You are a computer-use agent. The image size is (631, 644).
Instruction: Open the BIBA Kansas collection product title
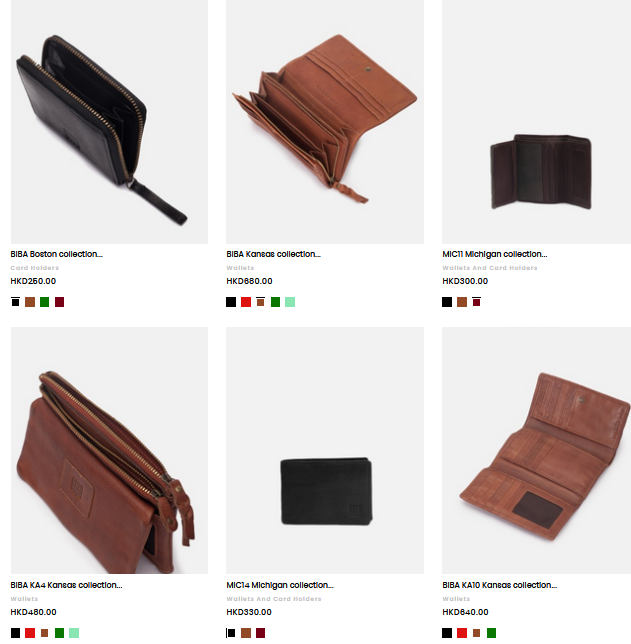point(273,254)
